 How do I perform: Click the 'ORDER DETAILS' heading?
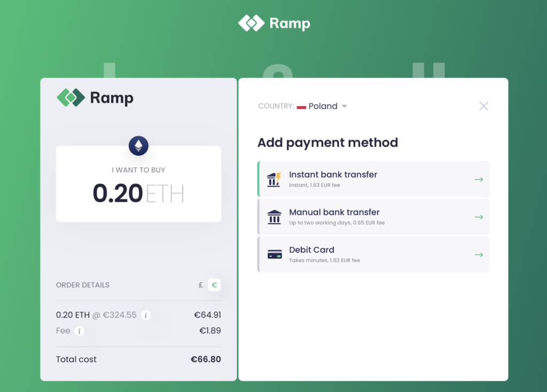(83, 285)
